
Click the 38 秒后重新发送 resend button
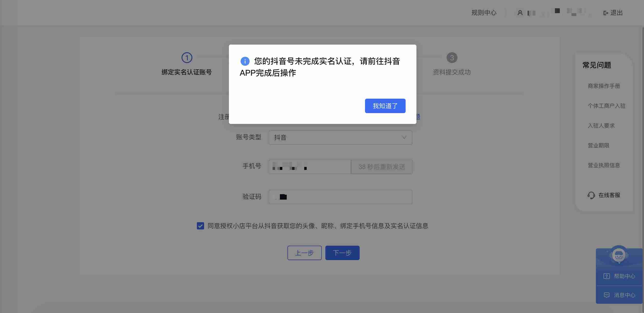point(382,167)
